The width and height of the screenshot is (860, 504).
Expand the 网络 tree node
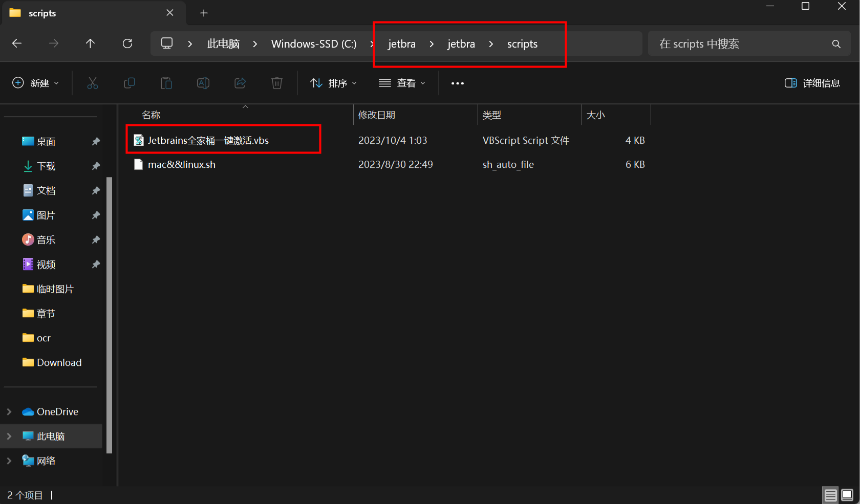tap(9, 461)
